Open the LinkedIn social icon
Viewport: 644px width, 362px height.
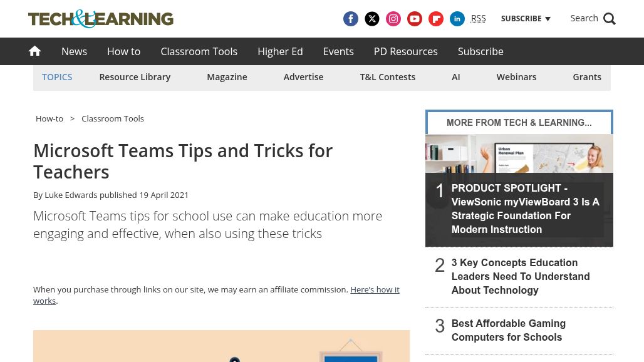click(457, 18)
